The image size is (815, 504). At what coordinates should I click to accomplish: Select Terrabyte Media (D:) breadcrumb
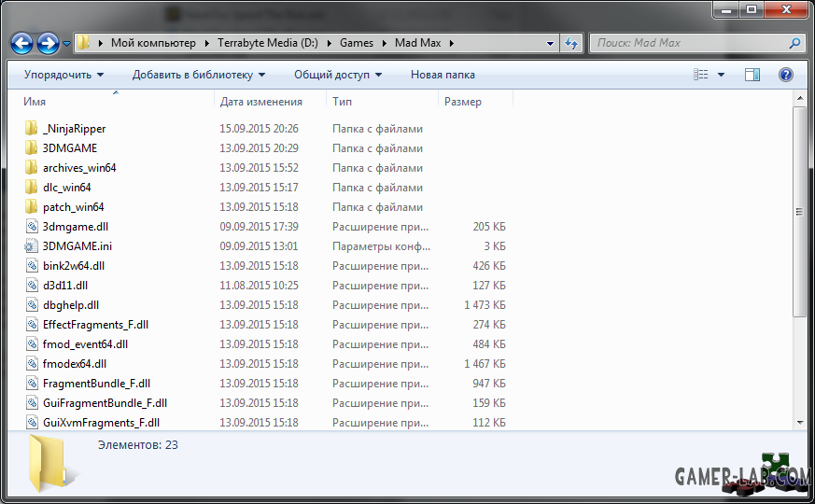tap(268, 43)
